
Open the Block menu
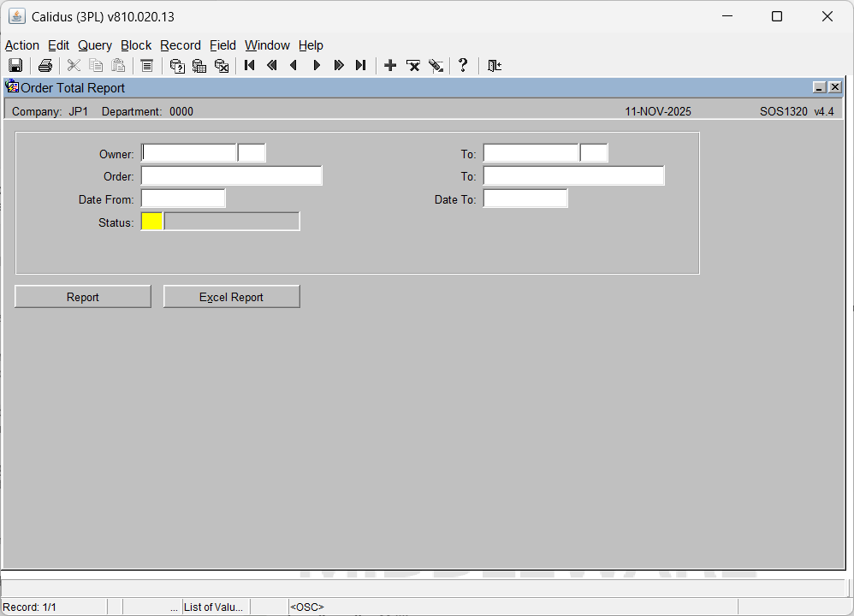coord(136,45)
